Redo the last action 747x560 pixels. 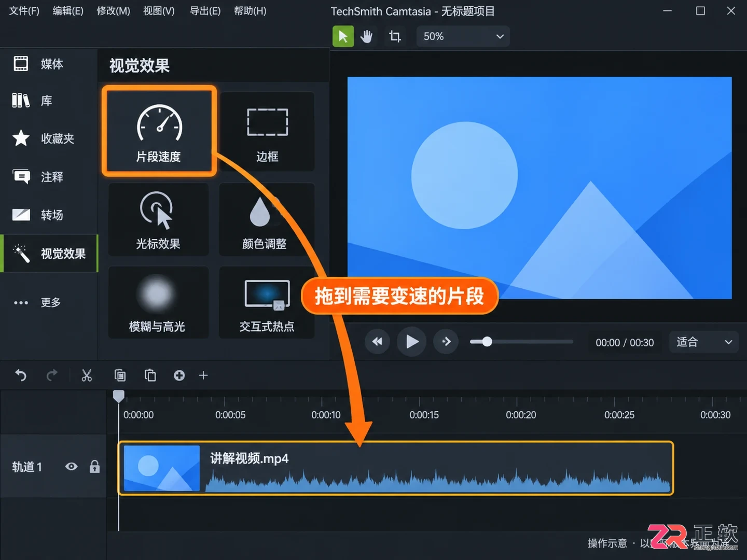pos(52,375)
